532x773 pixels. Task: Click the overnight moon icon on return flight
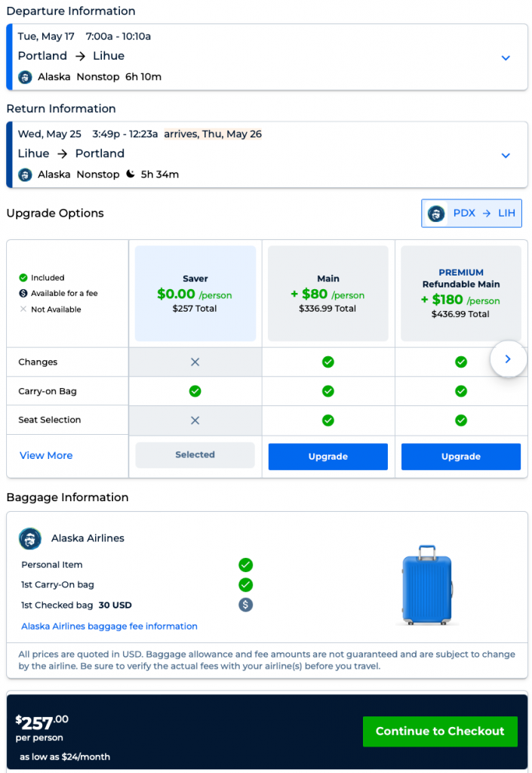click(x=131, y=174)
